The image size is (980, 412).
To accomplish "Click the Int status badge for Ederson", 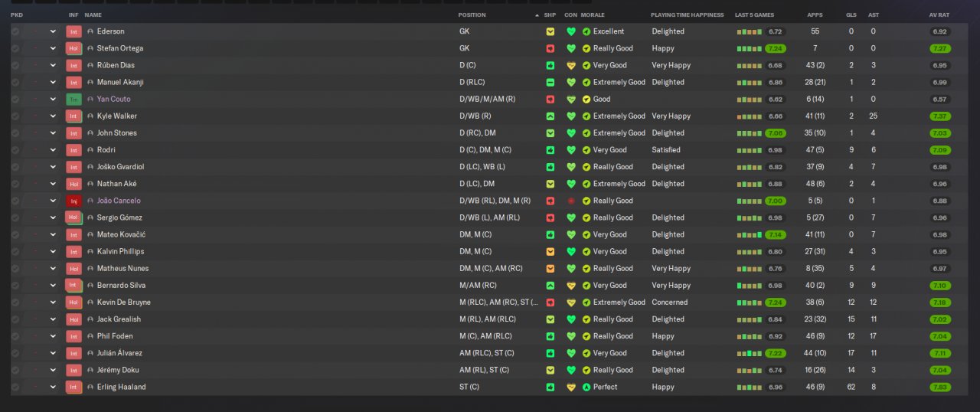I will 73,31.
